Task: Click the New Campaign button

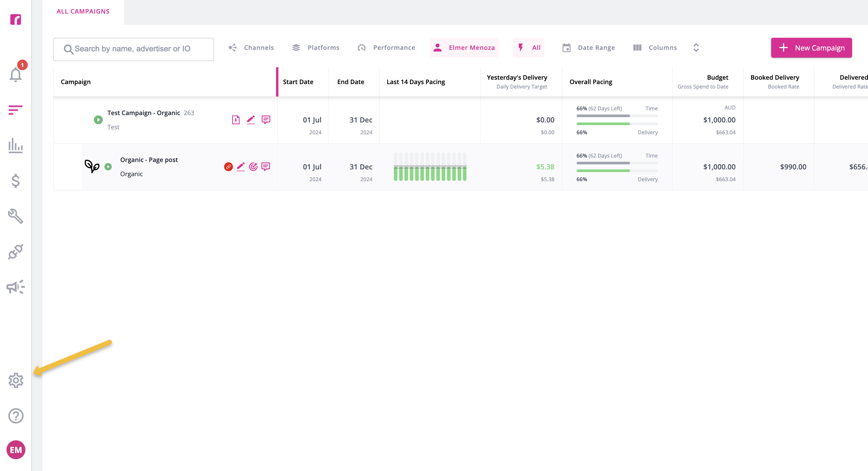Action: pyautogui.click(x=811, y=48)
